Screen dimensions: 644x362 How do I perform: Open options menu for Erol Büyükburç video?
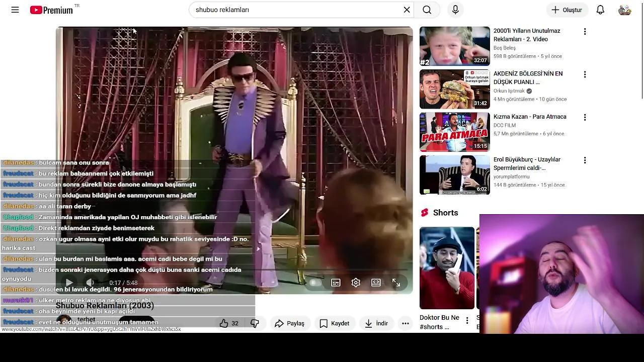tap(585, 160)
